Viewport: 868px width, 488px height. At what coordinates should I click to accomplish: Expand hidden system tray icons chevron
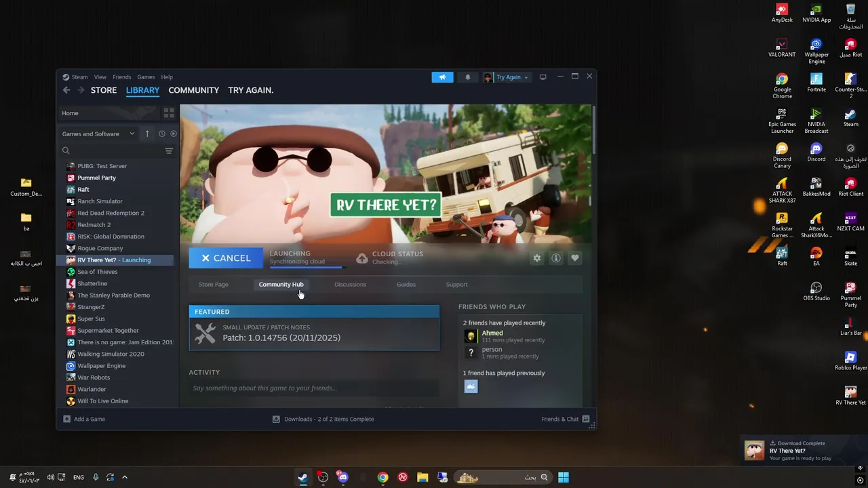tap(125, 477)
